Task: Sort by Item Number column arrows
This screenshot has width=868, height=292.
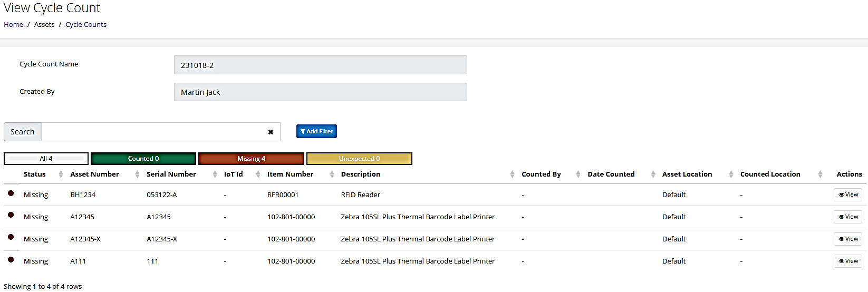Action: pyautogui.click(x=332, y=174)
